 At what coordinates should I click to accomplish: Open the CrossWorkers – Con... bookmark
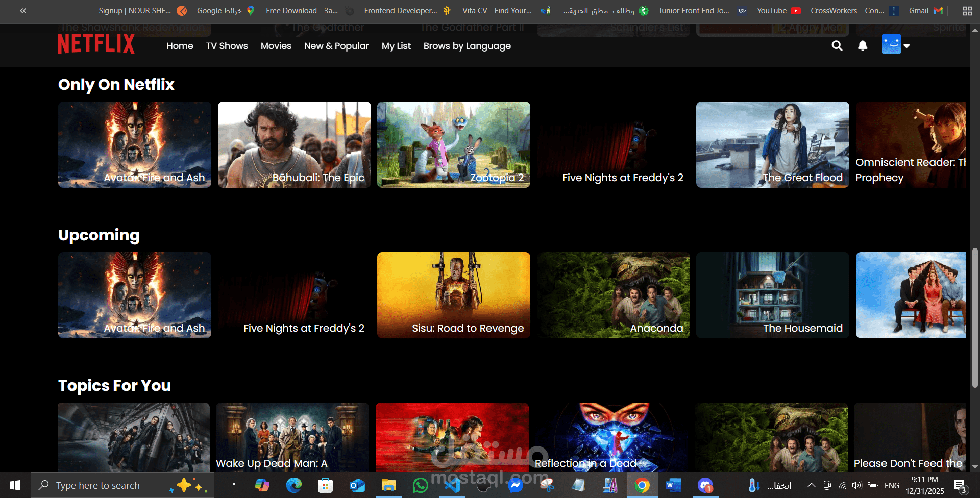click(854, 10)
